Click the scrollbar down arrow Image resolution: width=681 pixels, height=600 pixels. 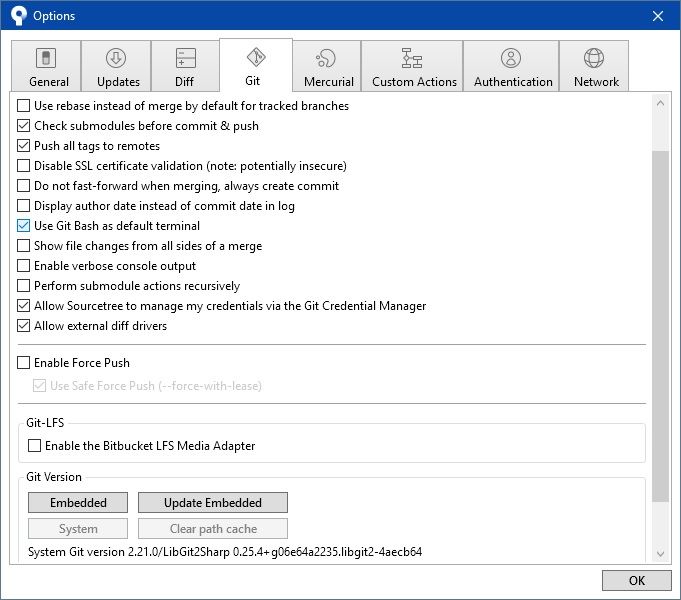(661, 554)
